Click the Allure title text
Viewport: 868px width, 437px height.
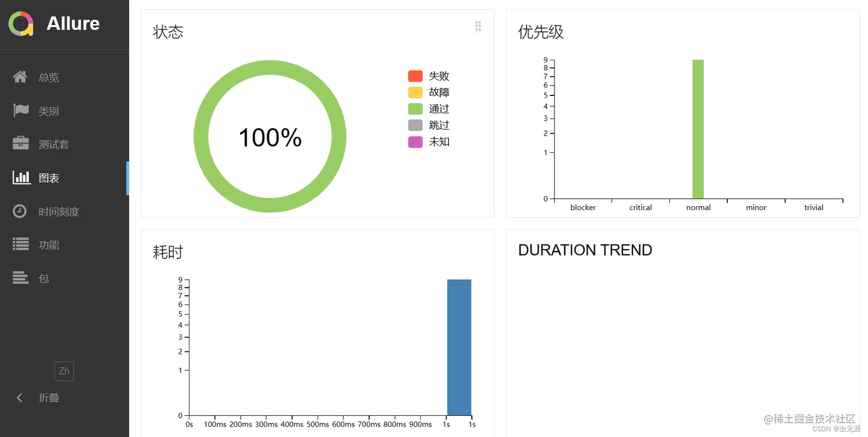pyautogui.click(x=73, y=24)
